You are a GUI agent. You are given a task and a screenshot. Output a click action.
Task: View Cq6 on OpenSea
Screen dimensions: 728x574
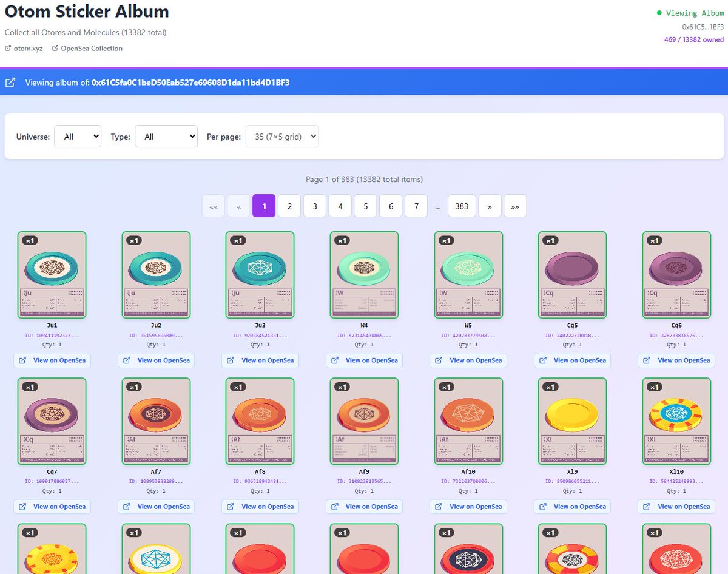(x=676, y=360)
